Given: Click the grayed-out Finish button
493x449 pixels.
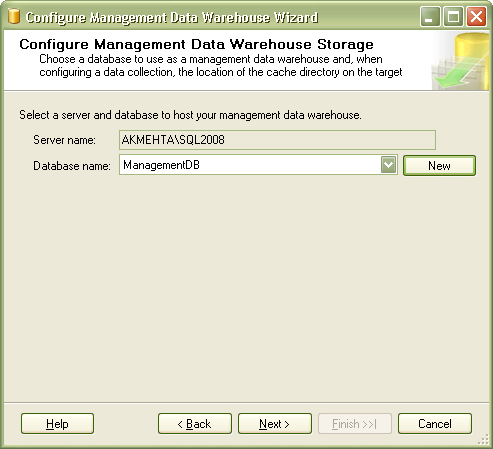Looking at the screenshot, I should pyautogui.click(x=355, y=424).
